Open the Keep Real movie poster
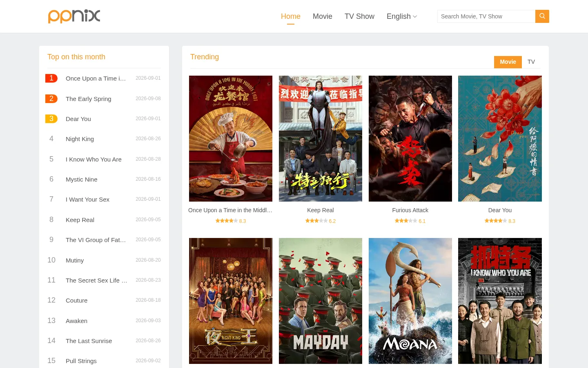 tap(321, 139)
